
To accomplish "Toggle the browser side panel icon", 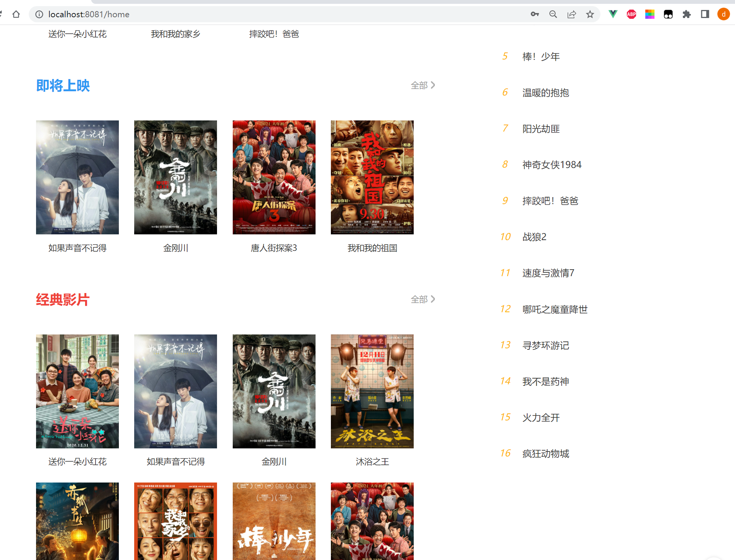I will pyautogui.click(x=705, y=14).
